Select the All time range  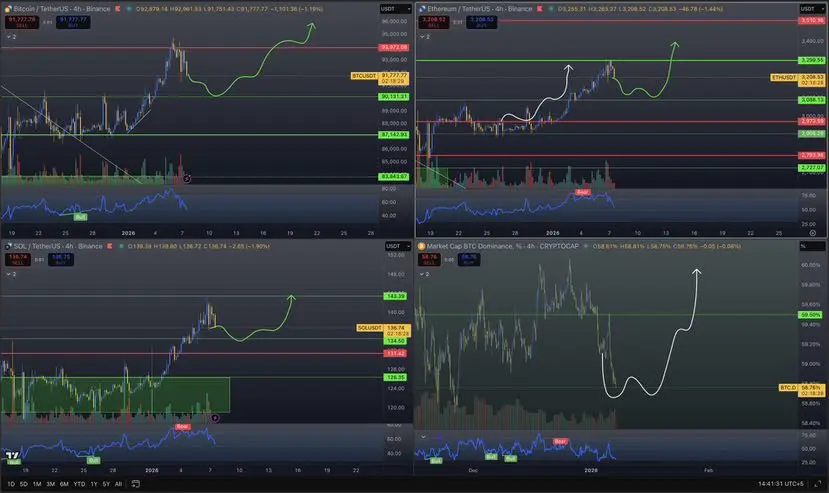[x=118, y=484]
